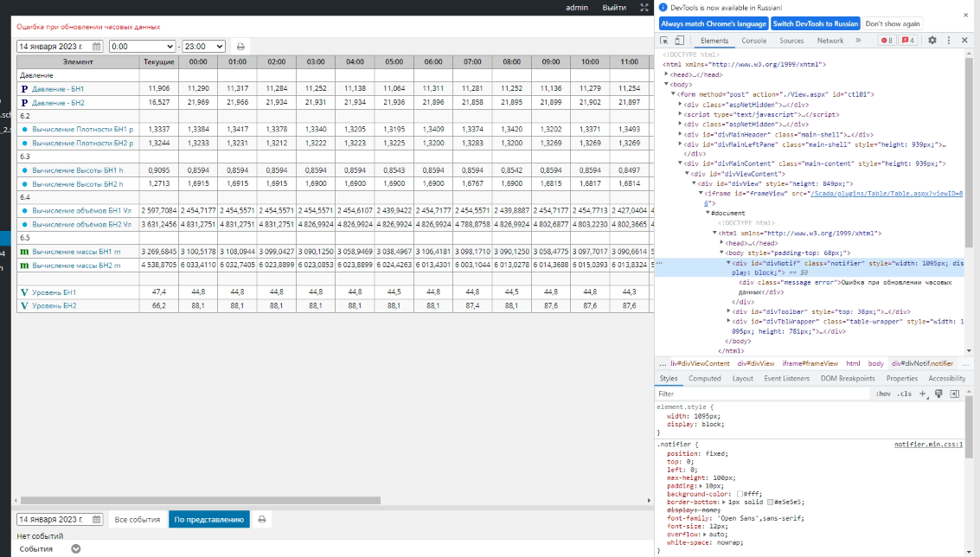Open DevTools three-dot customize menu
Screen dimensions: 980x557
point(949,40)
